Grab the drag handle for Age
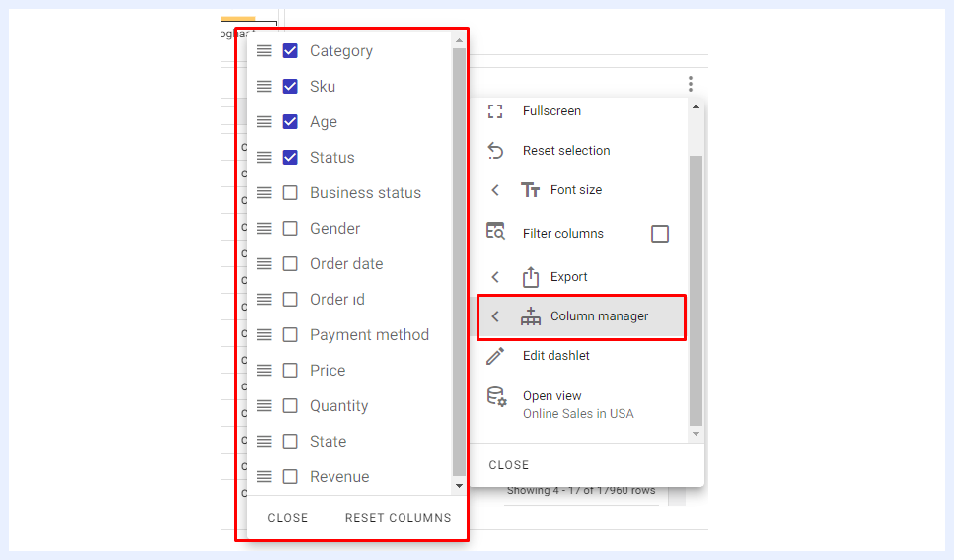The height and width of the screenshot is (560, 954). click(x=264, y=121)
